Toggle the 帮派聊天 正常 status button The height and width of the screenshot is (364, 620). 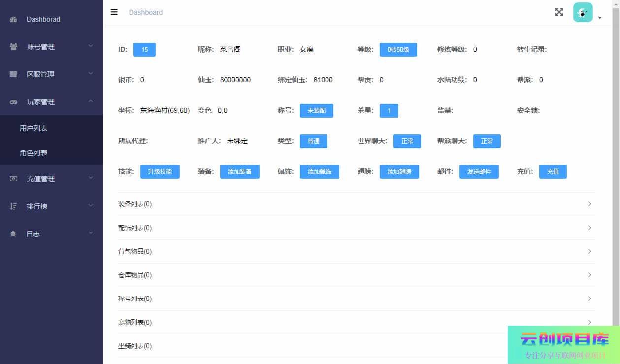487,141
